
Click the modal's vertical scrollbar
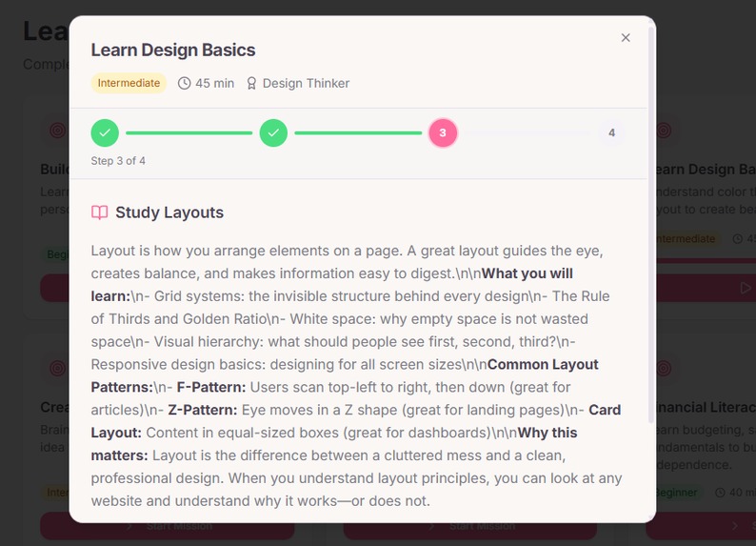pyautogui.click(x=651, y=225)
